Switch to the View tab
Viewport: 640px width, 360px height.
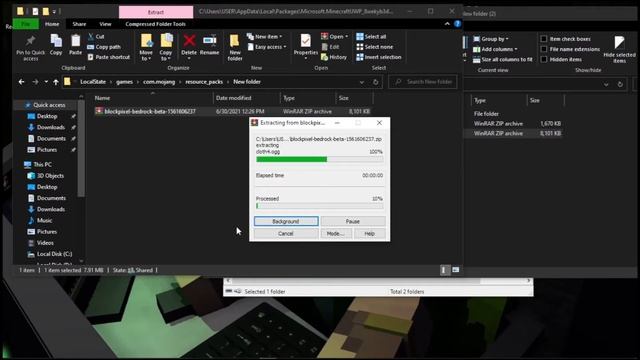105,24
